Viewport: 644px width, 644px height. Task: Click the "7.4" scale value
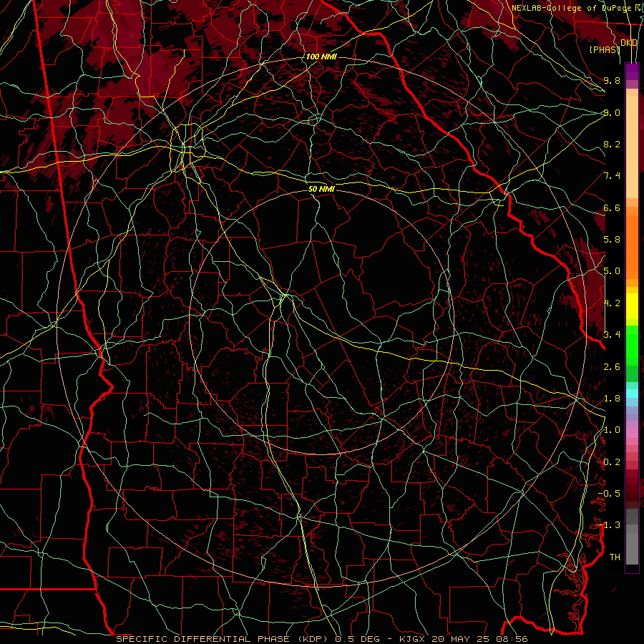tap(612, 176)
